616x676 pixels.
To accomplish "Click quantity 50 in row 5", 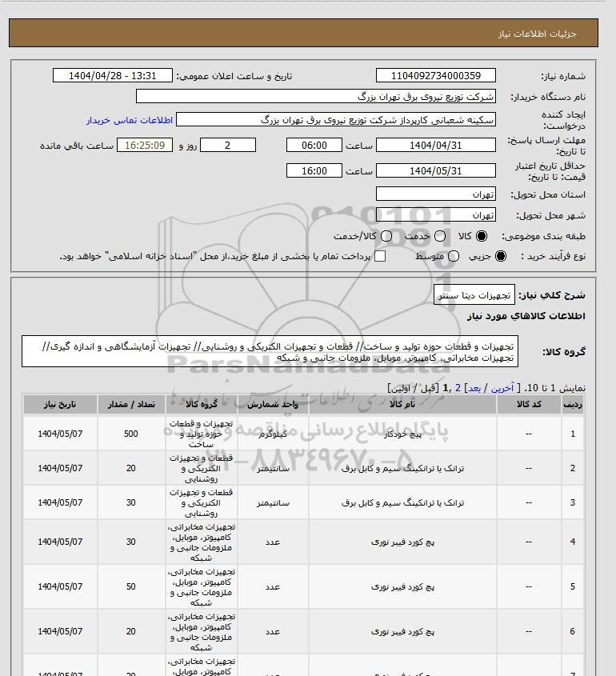I will (131, 586).
